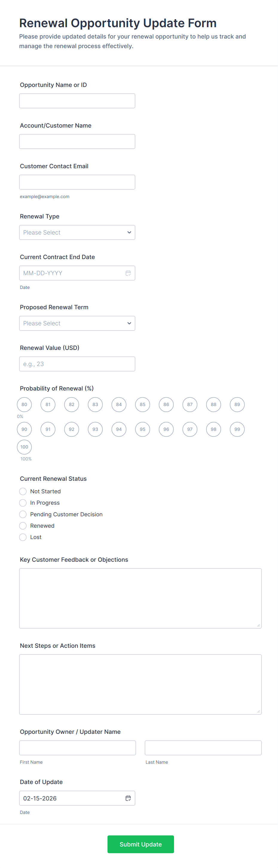Click calendar icon in Date of Update field
This screenshot has width=278, height=868.
click(128, 798)
